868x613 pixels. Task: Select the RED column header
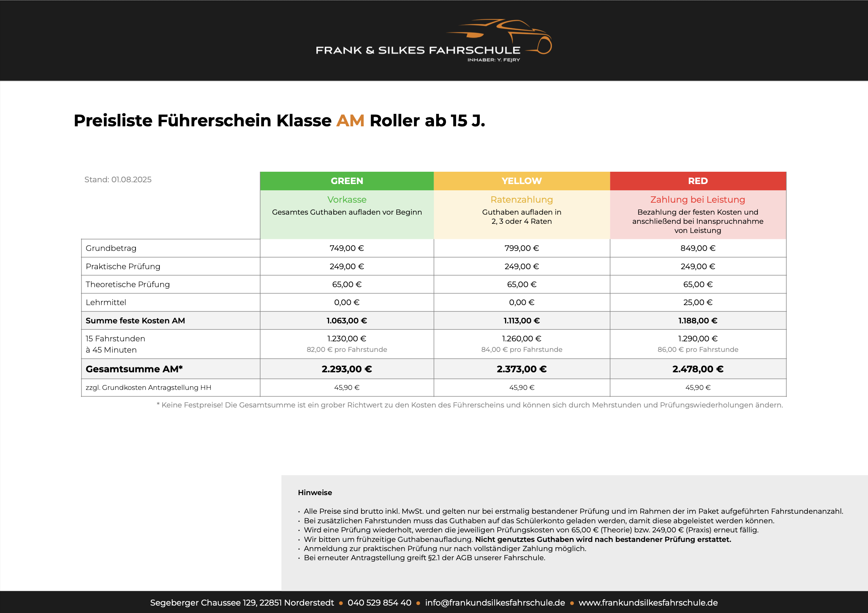[698, 181]
